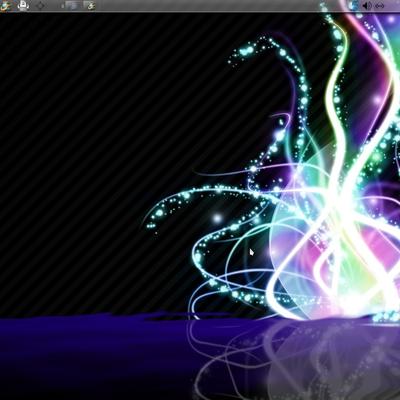Open the main menu launcher icon
Viewport: 400px width, 400px height.
point(6,6)
